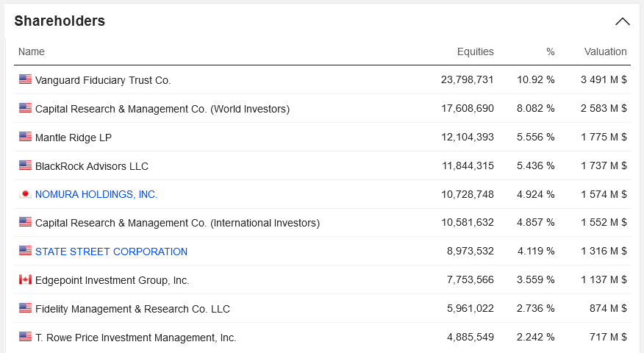Click the Valuation column header

[605, 51]
